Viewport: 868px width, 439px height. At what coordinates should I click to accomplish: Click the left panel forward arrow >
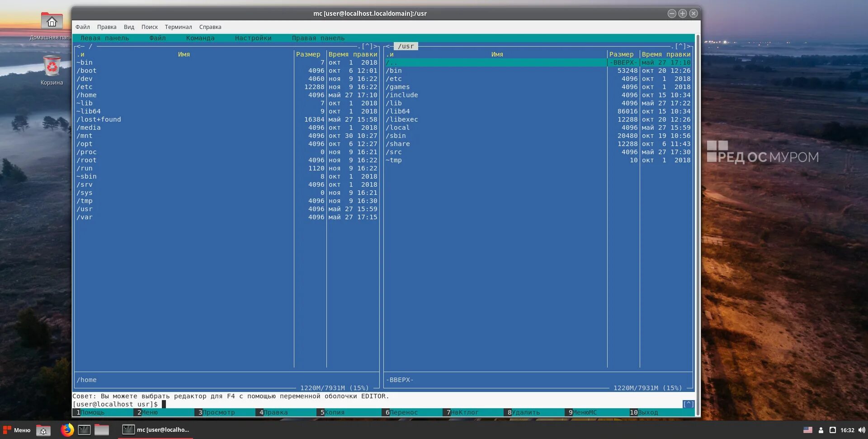point(375,46)
